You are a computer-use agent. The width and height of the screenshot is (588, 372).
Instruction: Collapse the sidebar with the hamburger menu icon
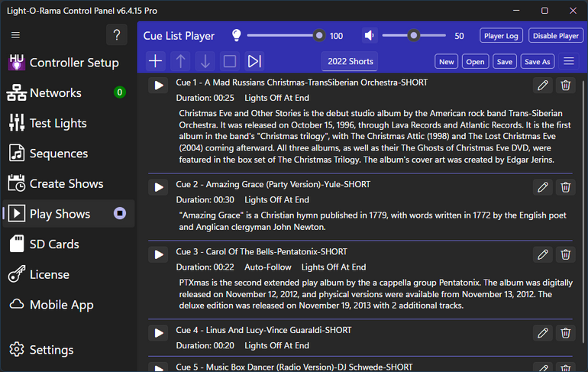click(15, 35)
